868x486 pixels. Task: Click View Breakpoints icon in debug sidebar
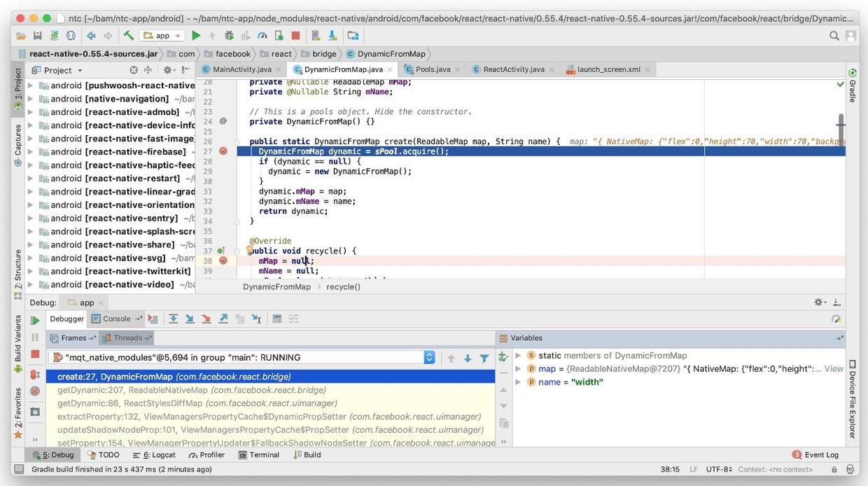point(35,375)
